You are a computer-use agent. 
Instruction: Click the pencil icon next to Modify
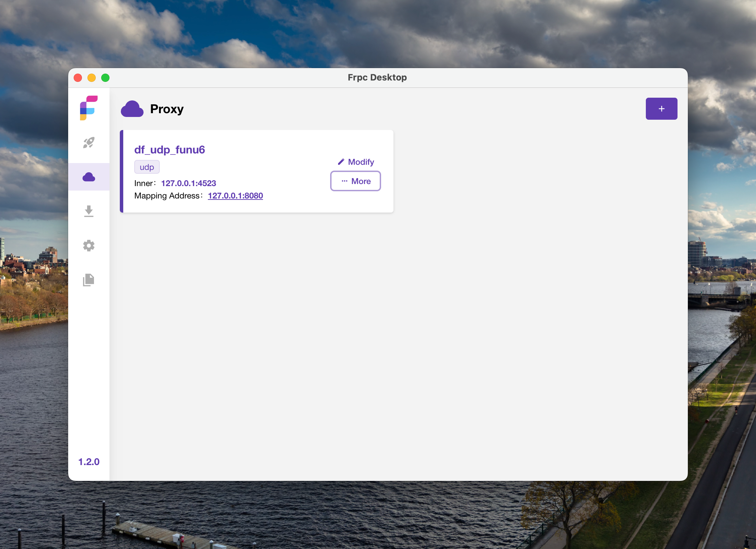(341, 162)
